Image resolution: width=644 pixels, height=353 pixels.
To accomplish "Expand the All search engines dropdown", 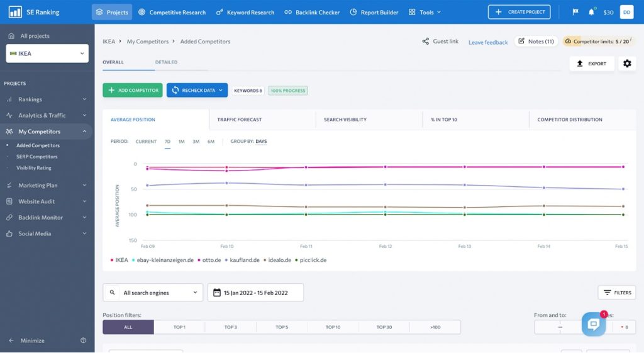I will pos(153,293).
